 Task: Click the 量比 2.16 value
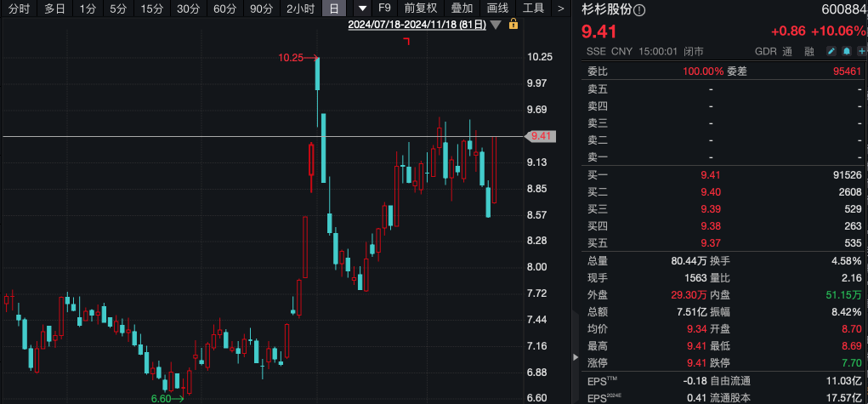851,278
